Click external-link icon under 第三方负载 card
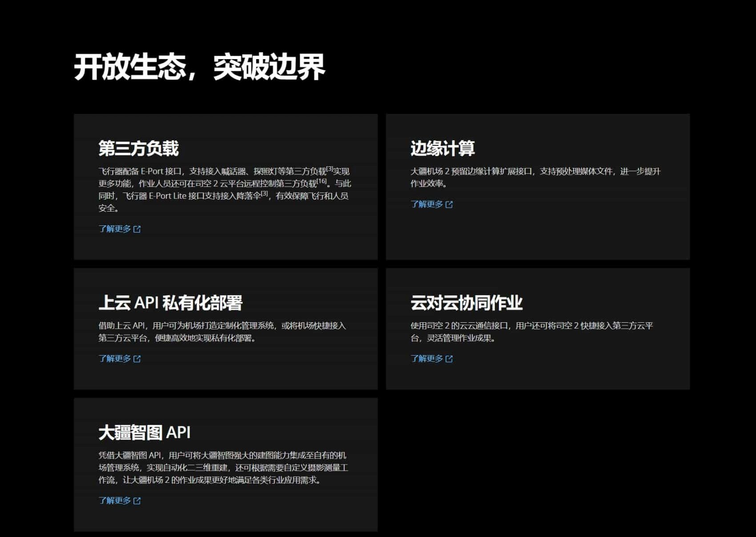Image resolution: width=756 pixels, height=537 pixels. pyautogui.click(x=137, y=229)
